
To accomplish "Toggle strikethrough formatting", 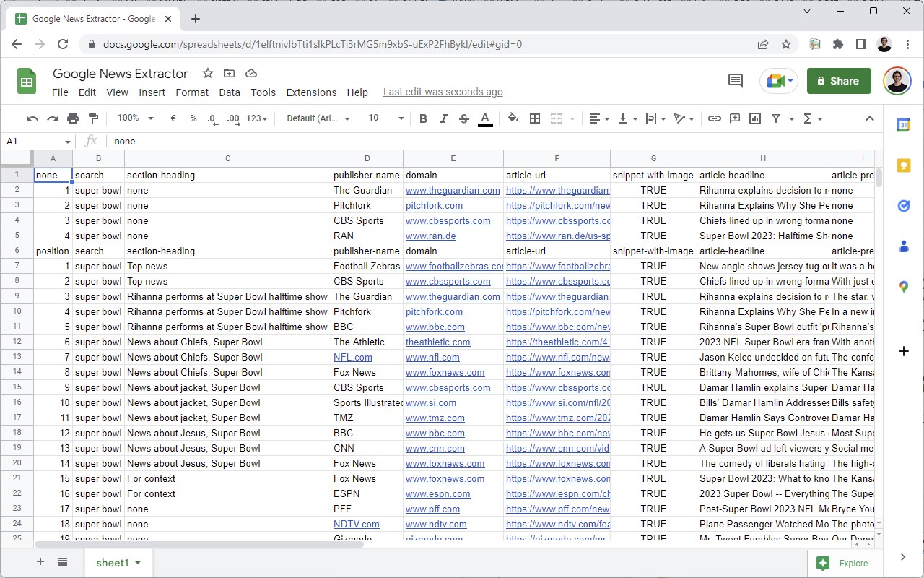I will click(x=464, y=118).
